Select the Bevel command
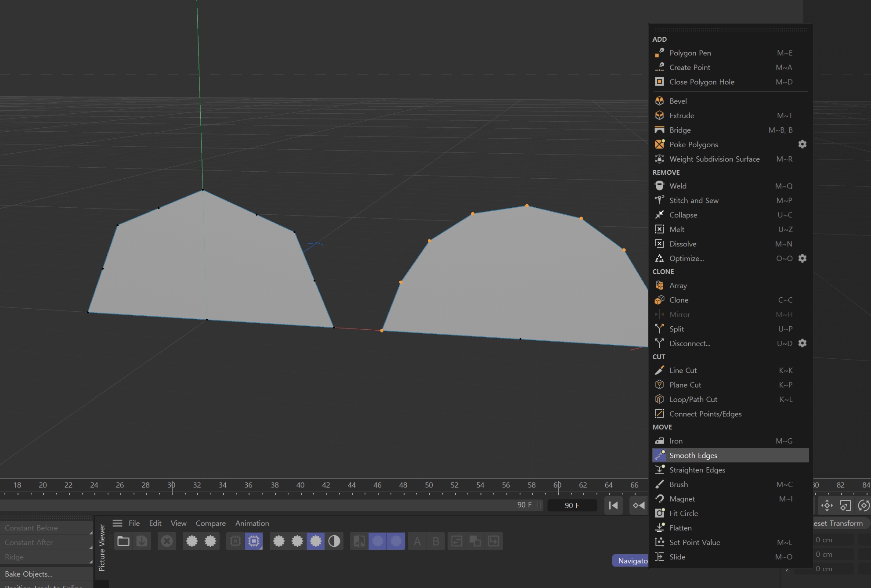Viewport: 871px width, 588px height. point(730,101)
